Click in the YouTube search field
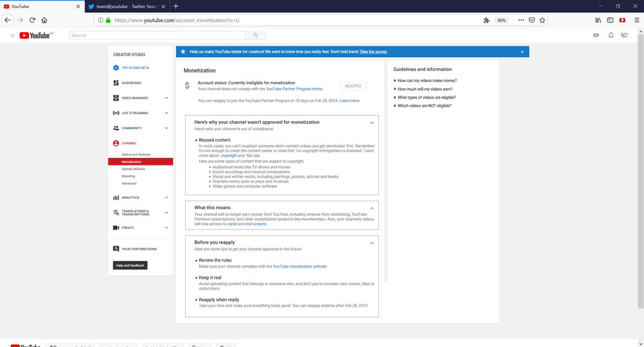This screenshot has height=347, width=644. tap(158, 35)
